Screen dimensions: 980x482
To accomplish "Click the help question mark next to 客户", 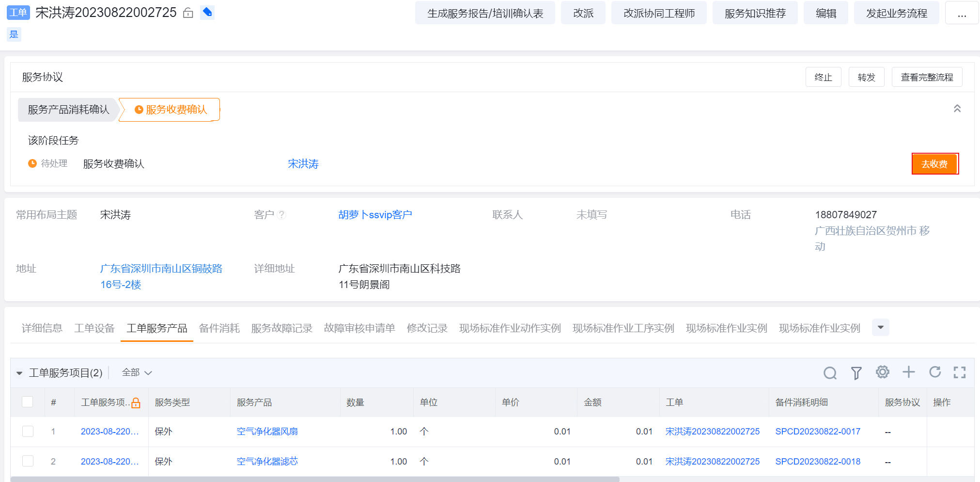I will 282,214.
